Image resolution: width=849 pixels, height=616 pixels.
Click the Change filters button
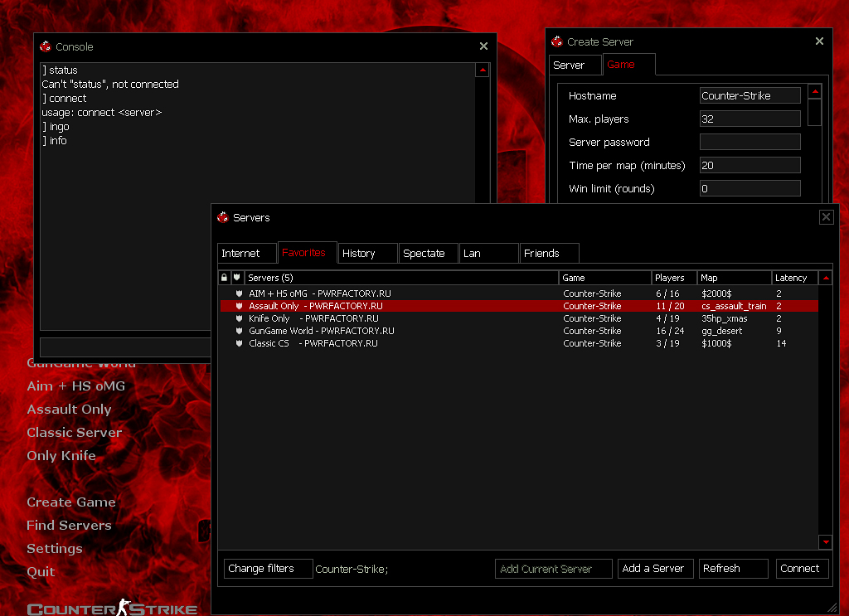(x=269, y=569)
